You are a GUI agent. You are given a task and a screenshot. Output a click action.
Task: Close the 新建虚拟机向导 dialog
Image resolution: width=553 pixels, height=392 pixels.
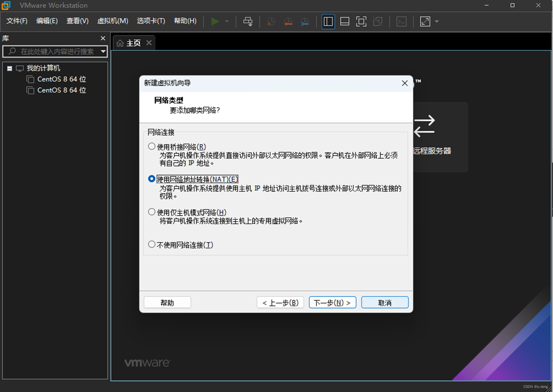[405, 83]
